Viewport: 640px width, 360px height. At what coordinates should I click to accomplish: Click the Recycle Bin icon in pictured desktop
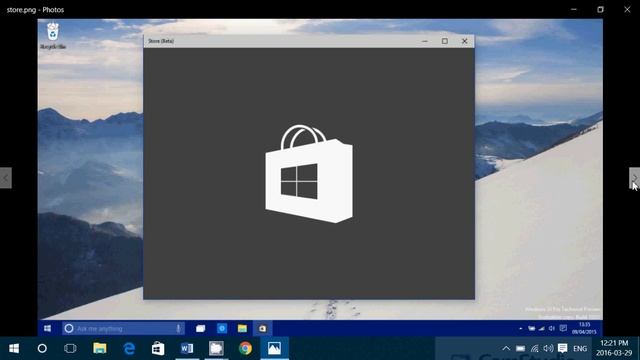(53, 36)
